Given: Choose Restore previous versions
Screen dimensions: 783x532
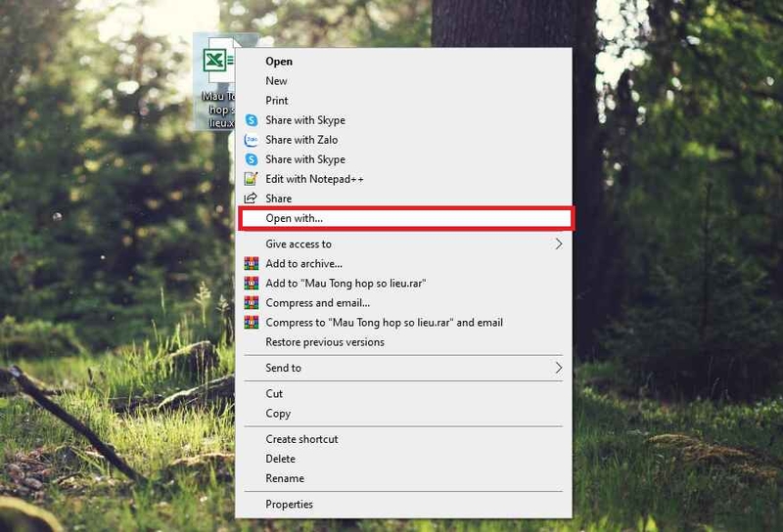Looking at the screenshot, I should (x=404, y=342).
